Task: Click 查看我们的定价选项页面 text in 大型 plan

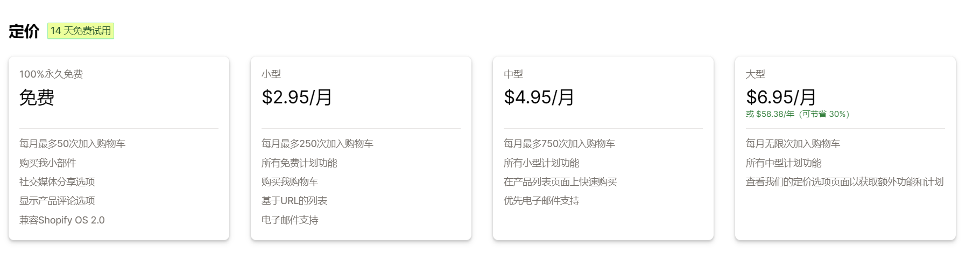Action: click(x=844, y=182)
